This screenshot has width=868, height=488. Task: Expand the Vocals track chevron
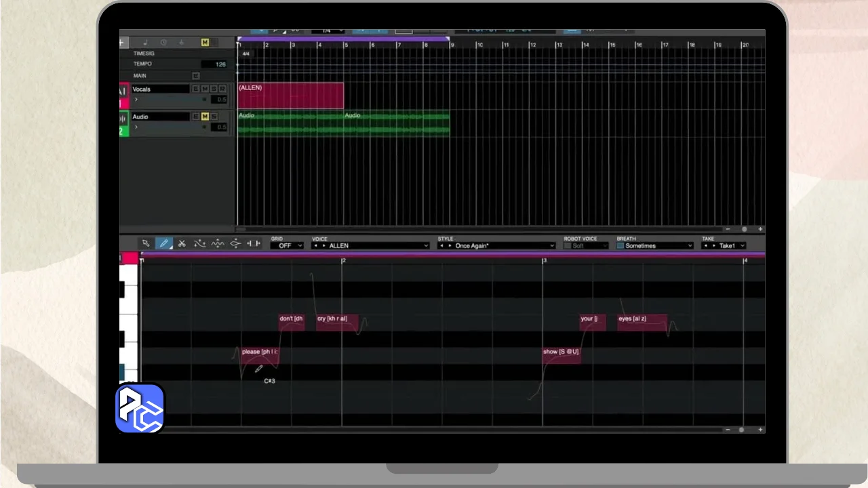tap(136, 100)
